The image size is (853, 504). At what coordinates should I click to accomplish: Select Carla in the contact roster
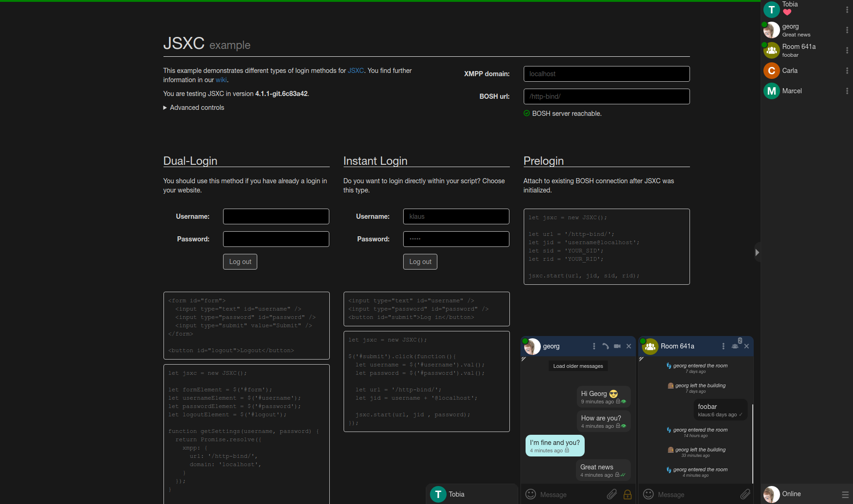pyautogui.click(x=807, y=71)
